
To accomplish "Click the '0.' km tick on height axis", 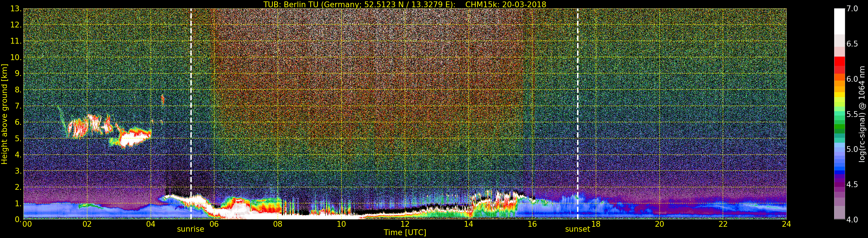I will tap(18, 219).
